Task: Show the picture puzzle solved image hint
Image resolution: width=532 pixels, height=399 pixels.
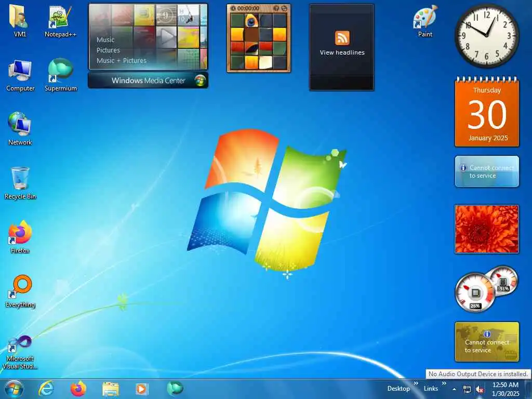Action: (276, 8)
